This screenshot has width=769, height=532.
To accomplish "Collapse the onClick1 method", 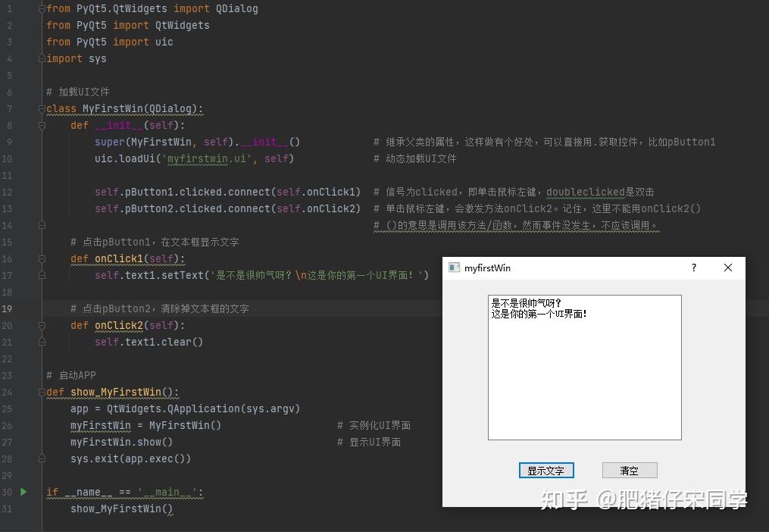I will [x=42, y=258].
